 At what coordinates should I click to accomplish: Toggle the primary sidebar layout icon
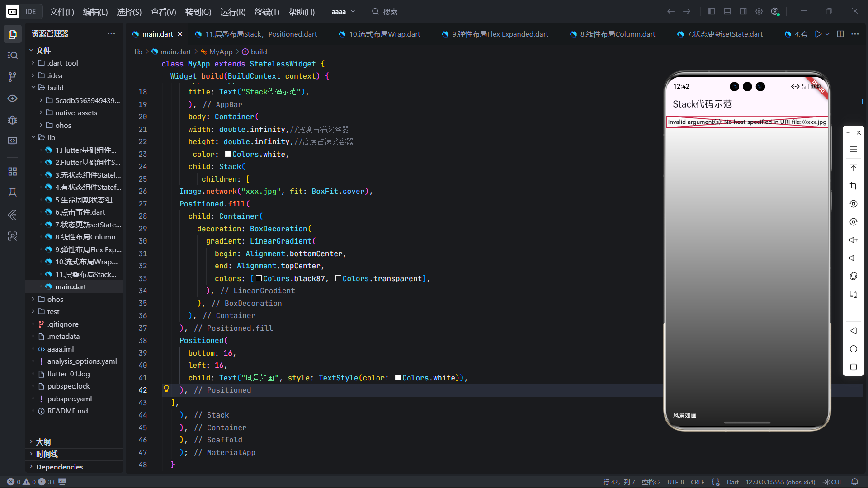(712, 12)
